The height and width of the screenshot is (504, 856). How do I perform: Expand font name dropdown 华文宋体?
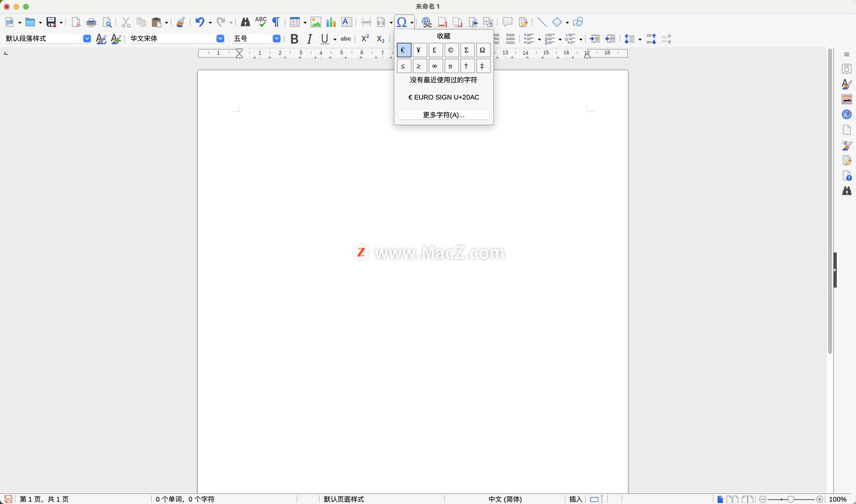coord(220,39)
